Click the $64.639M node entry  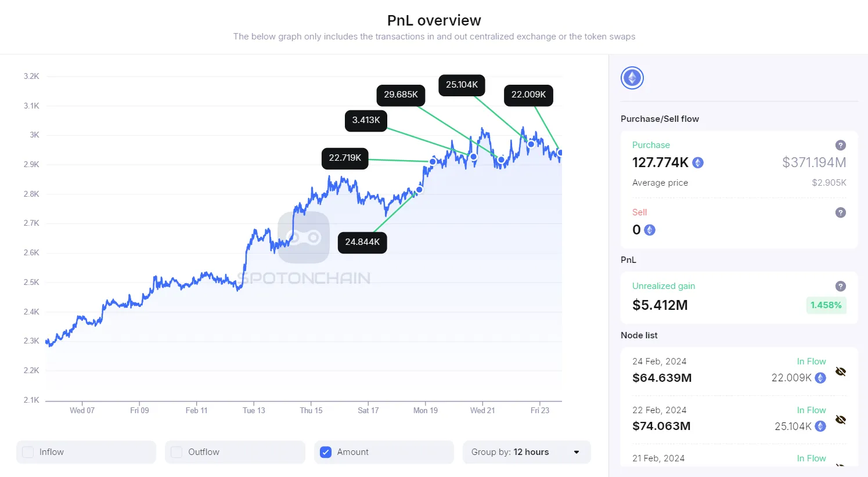662,378
